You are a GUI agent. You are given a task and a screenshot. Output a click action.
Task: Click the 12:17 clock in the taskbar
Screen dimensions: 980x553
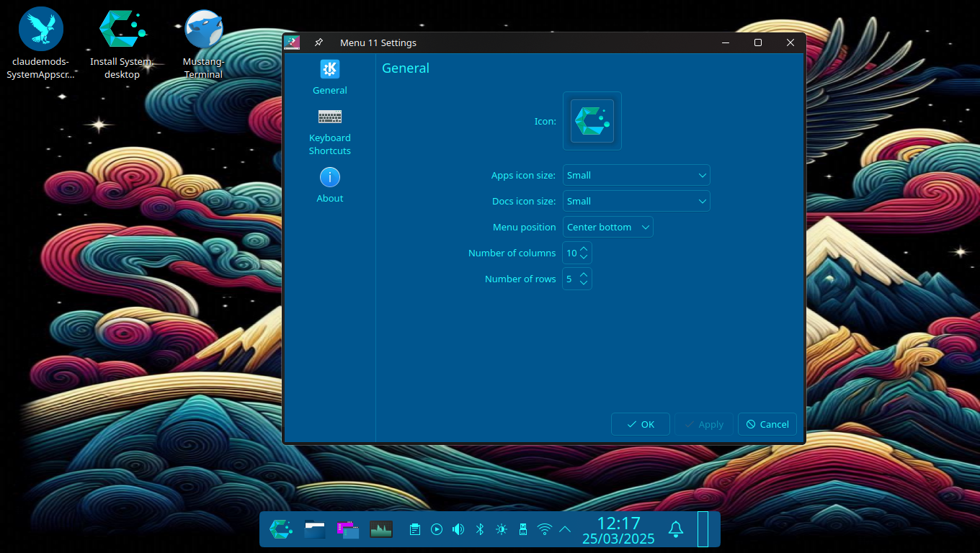618,523
